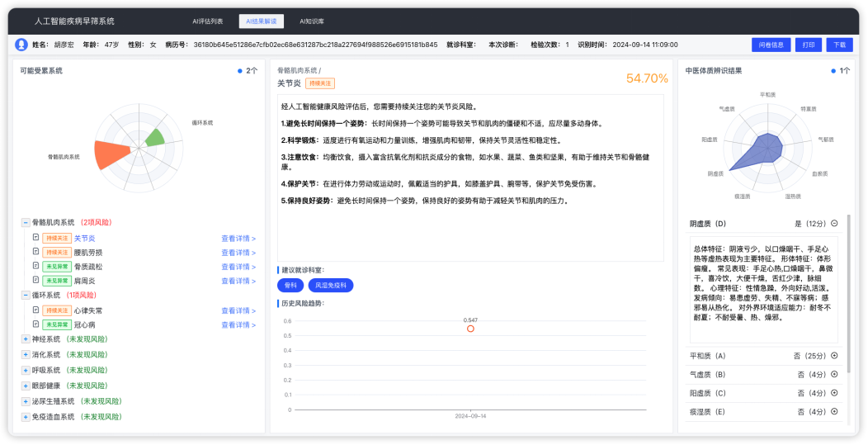Image resolution: width=868 pixels, height=445 pixels.
Task: Select 关节炎 in the risk tree
Action: pyautogui.click(x=85, y=239)
